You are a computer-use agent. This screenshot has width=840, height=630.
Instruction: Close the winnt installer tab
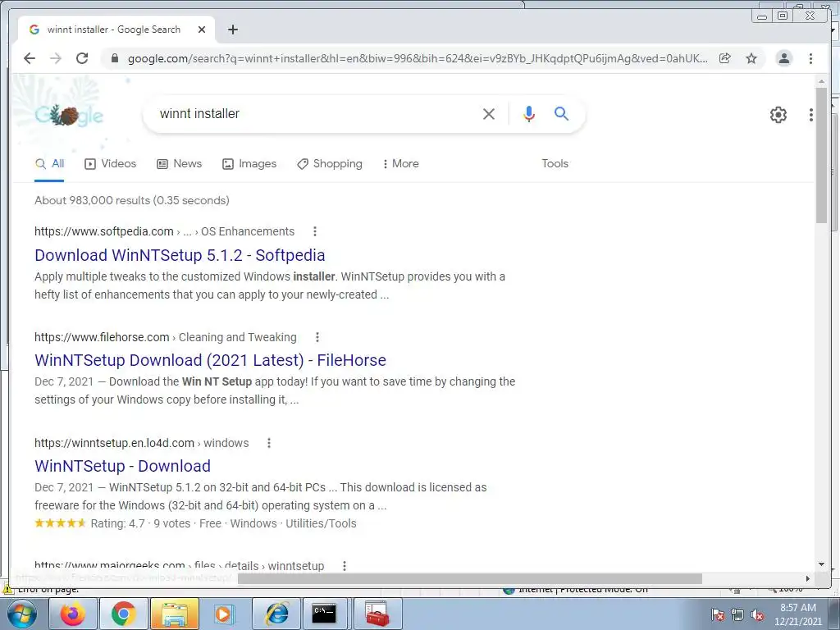click(x=202, y=30)
